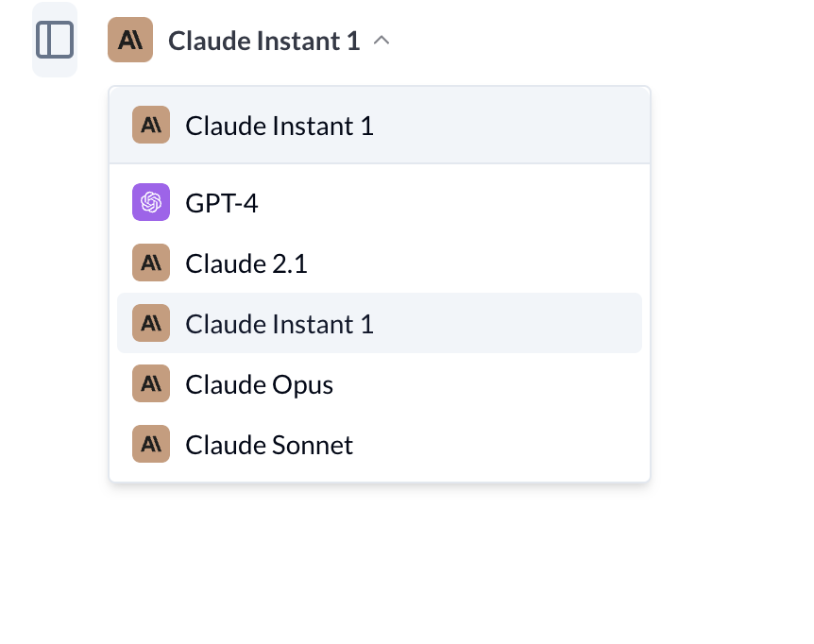This screenshot has width=814, height=644.
Task: Click the Anthropic icon next to Claude 2.1
Action: [151, 263]
